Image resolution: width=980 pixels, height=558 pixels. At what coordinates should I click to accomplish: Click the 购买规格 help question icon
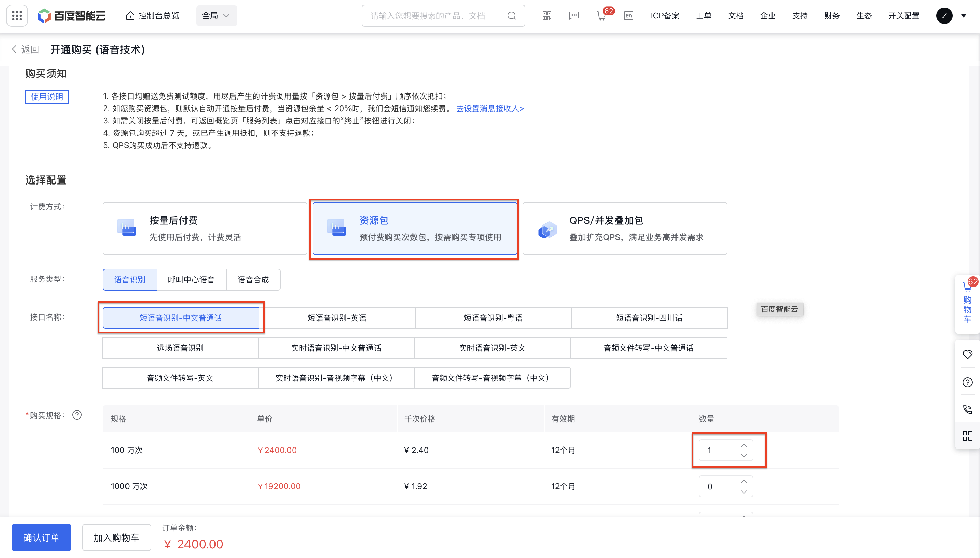pyautogui.click(x=77, y=415)
